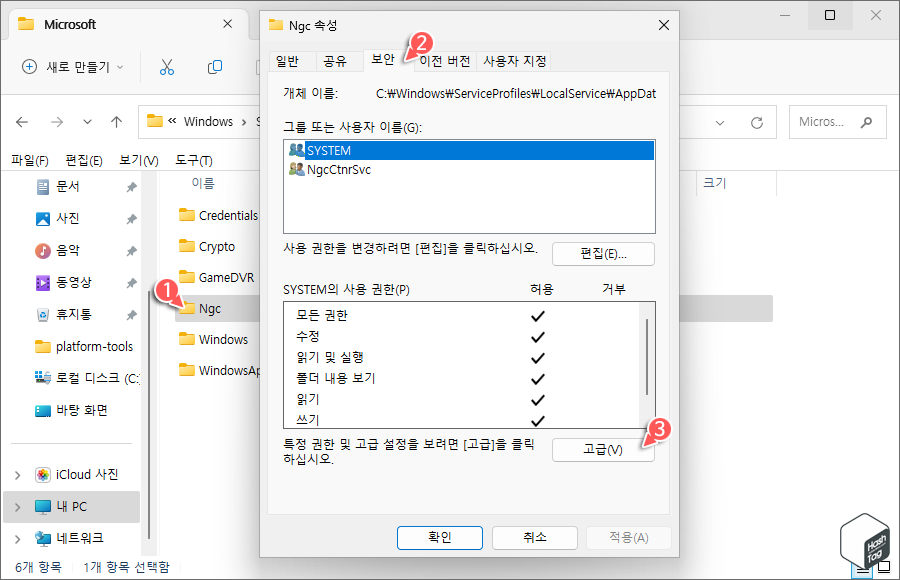Open the 새로 만들기 dropdown arrow
The width and height of the screenshot is (900, 580).
pyautogui.click(x=120, y=67)
